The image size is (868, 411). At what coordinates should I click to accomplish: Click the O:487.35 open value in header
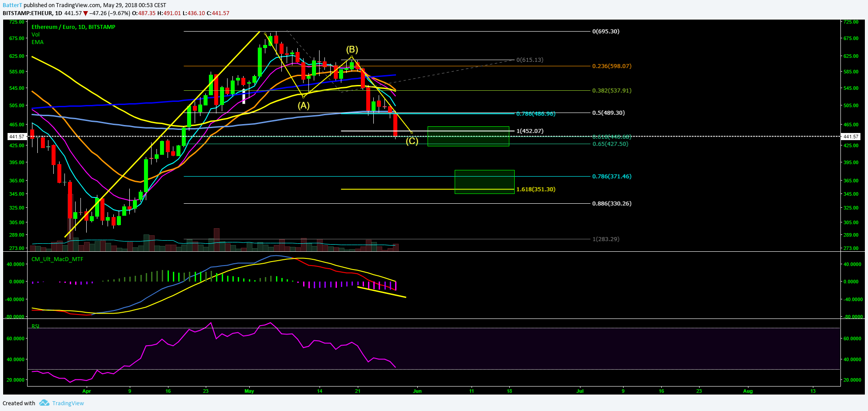(144, 13)
